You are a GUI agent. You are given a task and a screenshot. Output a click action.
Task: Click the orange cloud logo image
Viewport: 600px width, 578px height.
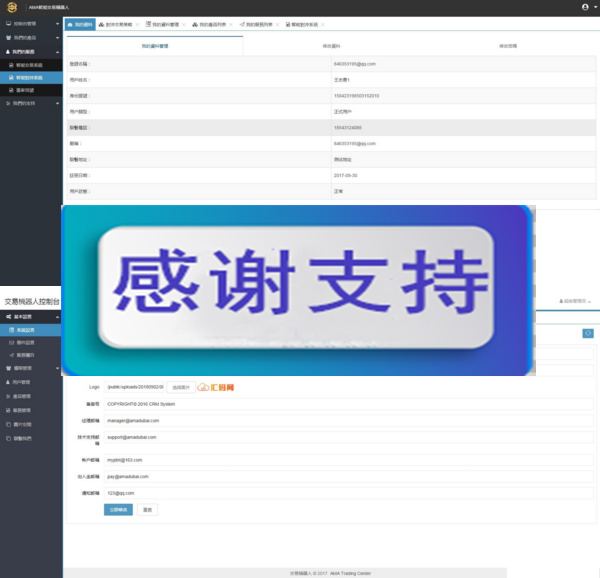pyautogui.click(x=215, y=386)
